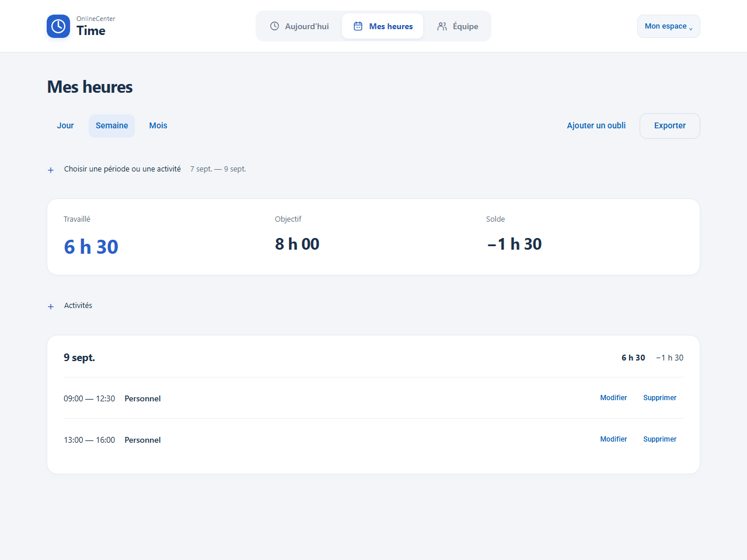Viewport: 747px width, 560px height.
Task: Delete the 13:00 — 16:00 entry
Action: pos(660,439)
